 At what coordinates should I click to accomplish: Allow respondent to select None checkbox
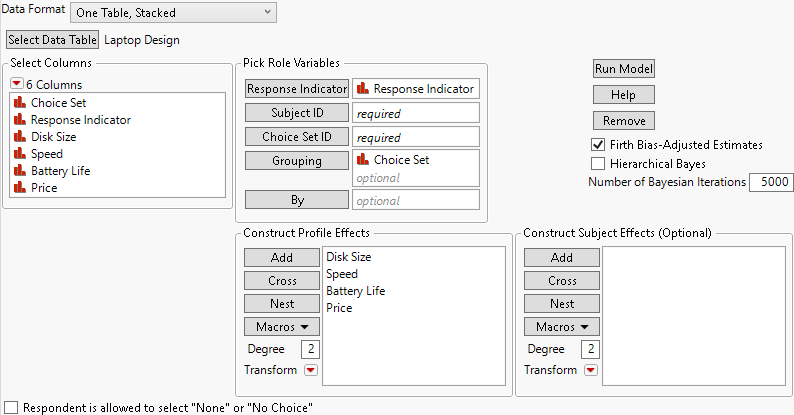pyautogui.click(x=11, y=407)
